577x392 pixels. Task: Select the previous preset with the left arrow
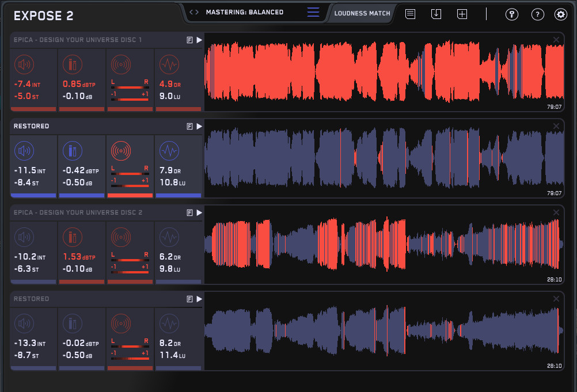(x=191, y=12)
